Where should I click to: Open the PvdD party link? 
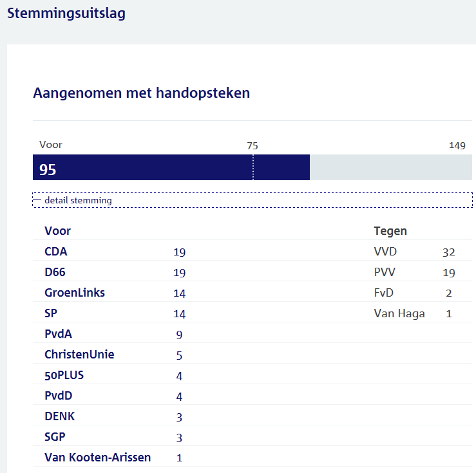click(x=58, y=396)
